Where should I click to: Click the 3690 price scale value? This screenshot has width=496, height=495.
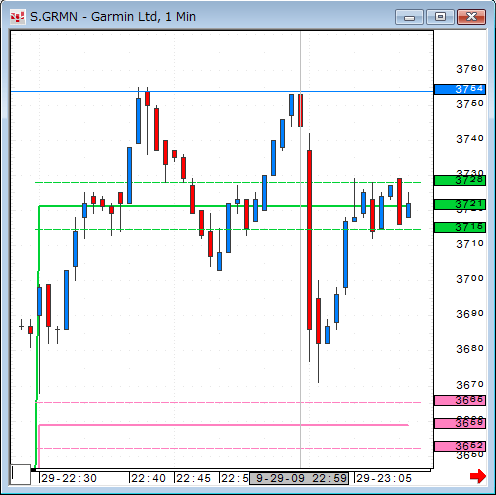point(470,314)
